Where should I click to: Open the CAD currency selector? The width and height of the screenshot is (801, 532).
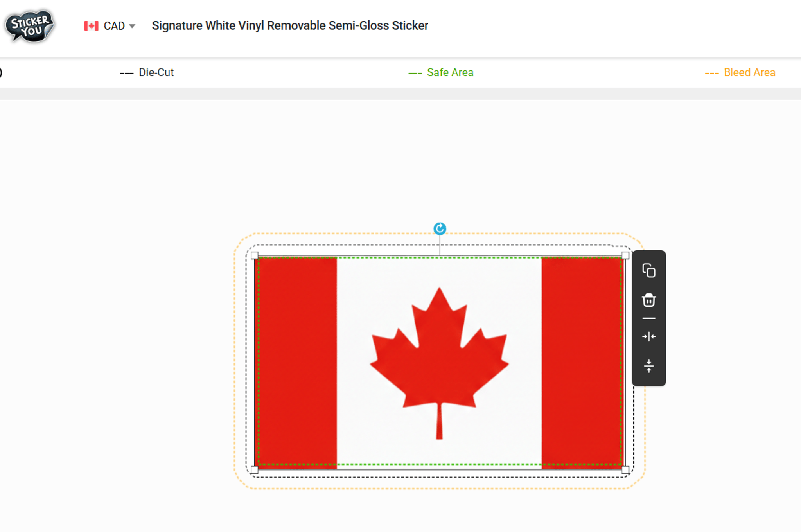(114, 26)
